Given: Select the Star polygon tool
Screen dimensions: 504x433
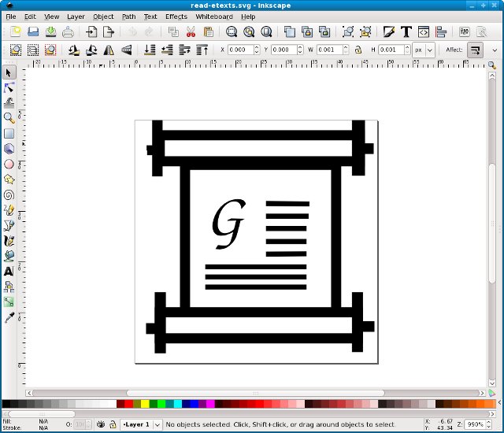Looking at the screenshot, I should 9,179.
